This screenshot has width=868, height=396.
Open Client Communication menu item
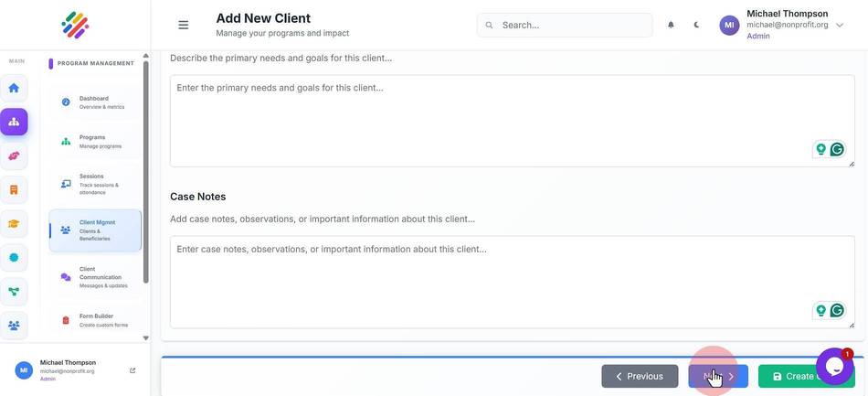click(x=95, y=277)
